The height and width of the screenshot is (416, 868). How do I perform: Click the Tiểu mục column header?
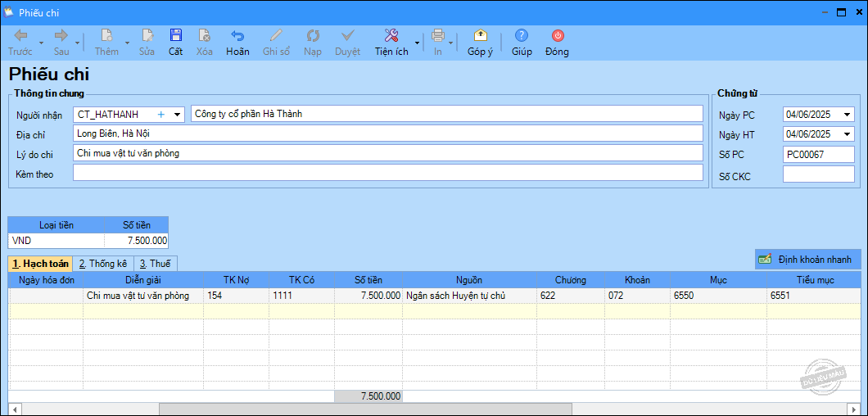[815, 280]
